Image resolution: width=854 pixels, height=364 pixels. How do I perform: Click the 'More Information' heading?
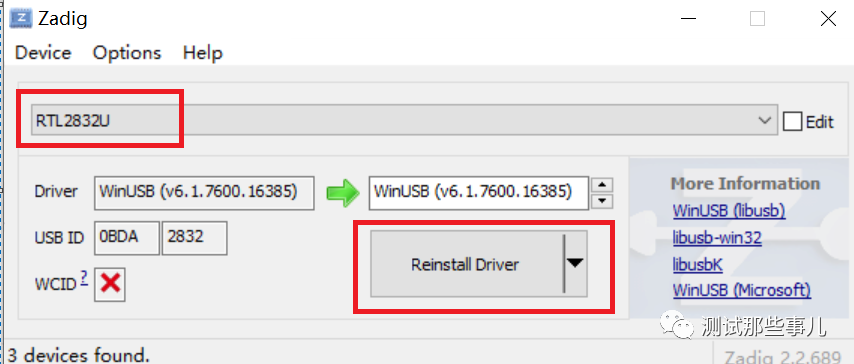pyautogui.click(x=745, y=183)
